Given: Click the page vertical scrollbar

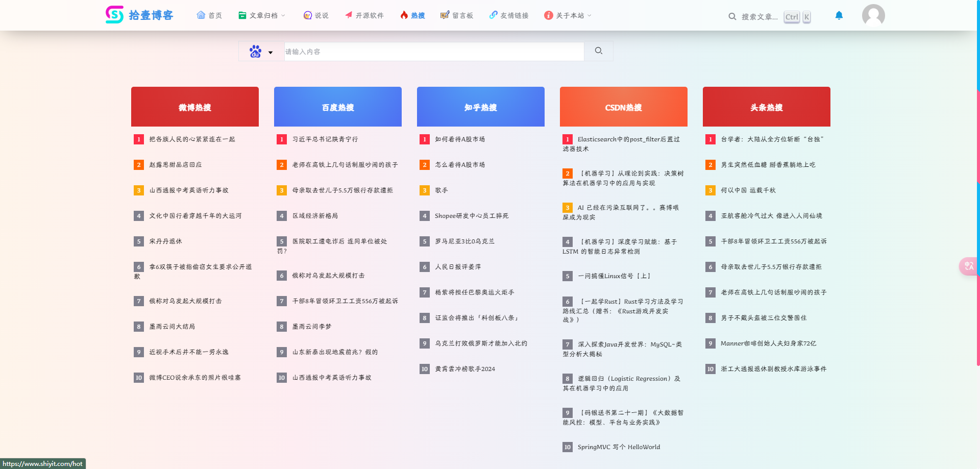Looking at the screenshot, I should pyautogui.click(x=978, y=184).
